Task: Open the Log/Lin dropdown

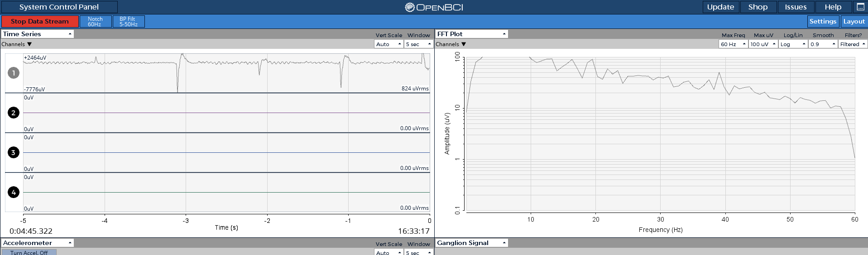Action: (793, 44)
